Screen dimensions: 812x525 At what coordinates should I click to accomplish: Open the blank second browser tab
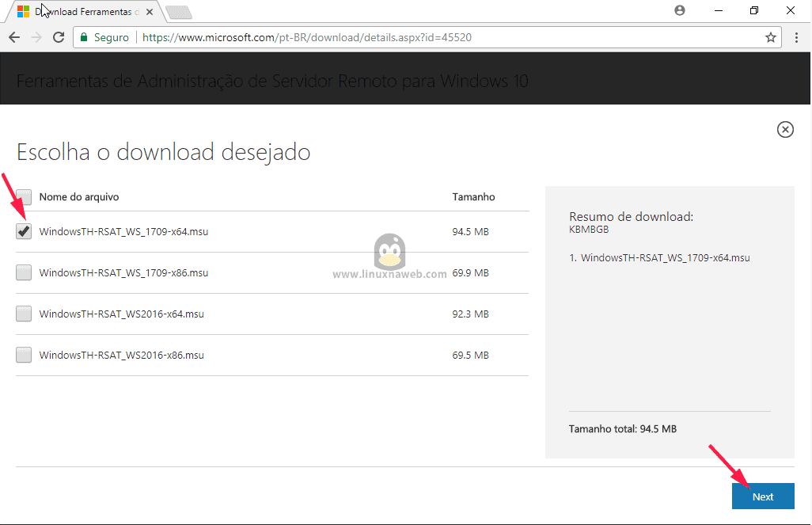[178, 11]
